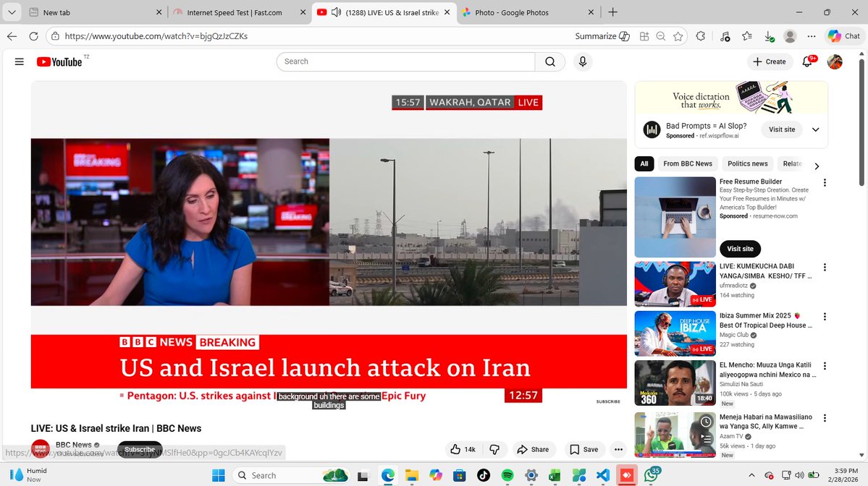The image size is (868, 486).
Task: Open the zoom magnifier in address bar
Action: click(x=661, y=36)
